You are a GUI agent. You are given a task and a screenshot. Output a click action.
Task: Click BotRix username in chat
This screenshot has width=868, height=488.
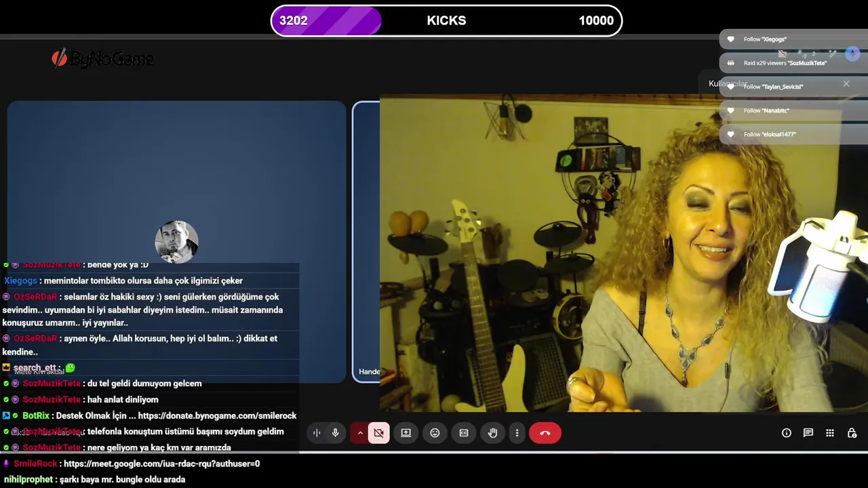click(36, 415)
